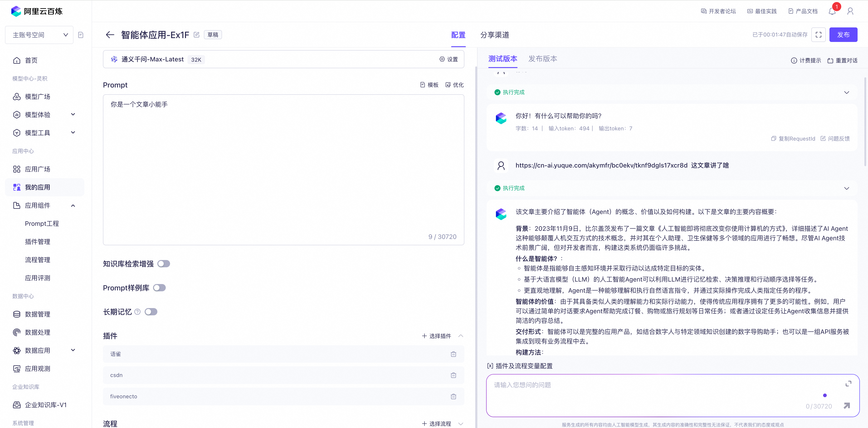Image resolution: width=868 pixels, height=428 pixels.
Task: Click the 发布 publish button
Action: (x=843, y=35)
